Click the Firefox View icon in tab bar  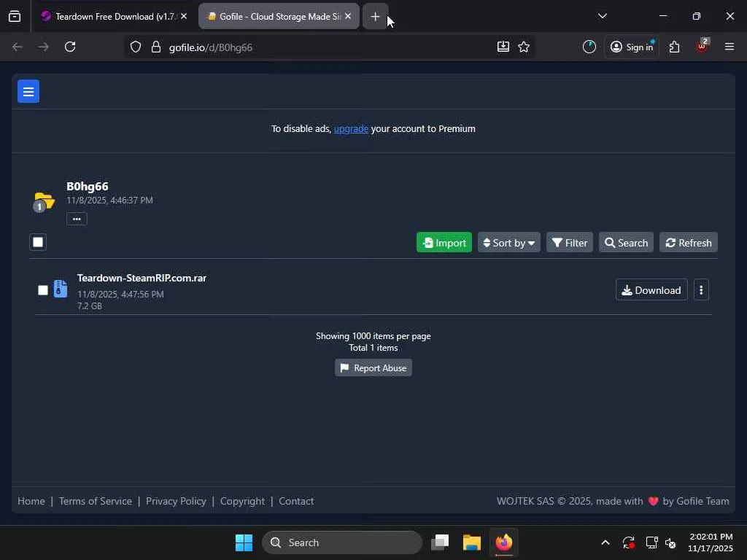click(15, 16)
